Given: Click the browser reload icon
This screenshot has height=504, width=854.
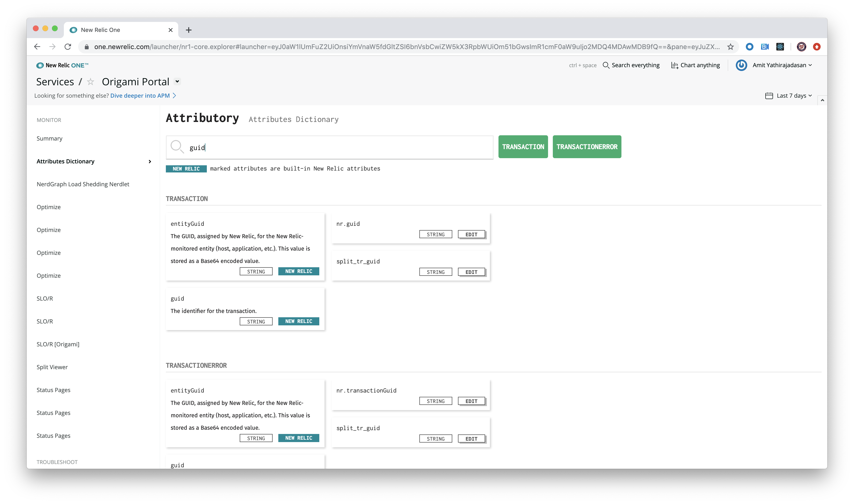Looking at the screenshot, I should [68, 46].
